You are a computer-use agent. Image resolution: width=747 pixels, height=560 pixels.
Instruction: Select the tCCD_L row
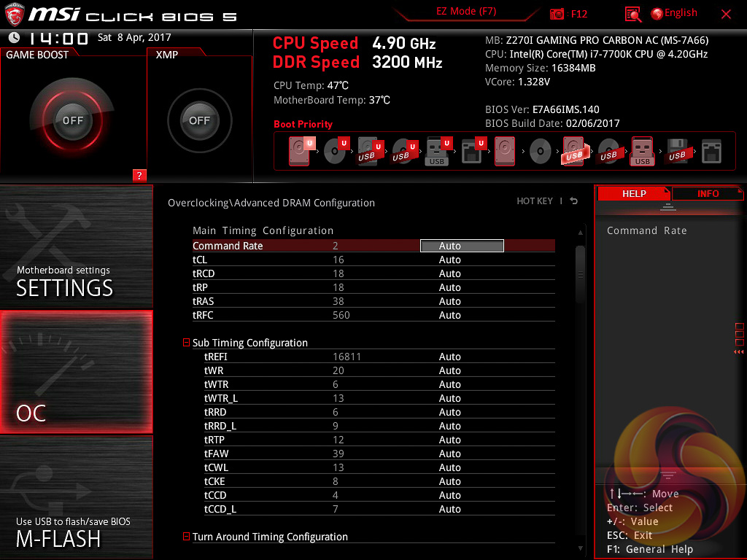coord(379,508)
